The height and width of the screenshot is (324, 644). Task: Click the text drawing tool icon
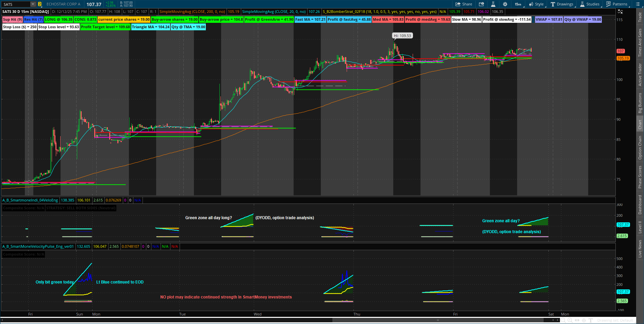pyautogui.click(x=591, y=320)
